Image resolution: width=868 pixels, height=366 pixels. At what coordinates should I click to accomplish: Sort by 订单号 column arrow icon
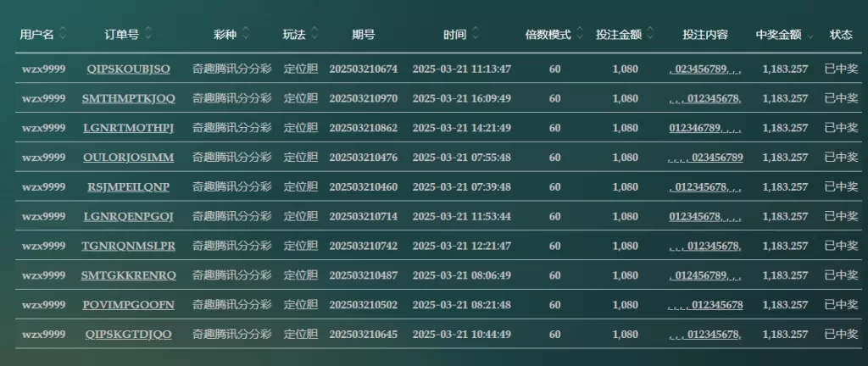(x=147, y=34)
